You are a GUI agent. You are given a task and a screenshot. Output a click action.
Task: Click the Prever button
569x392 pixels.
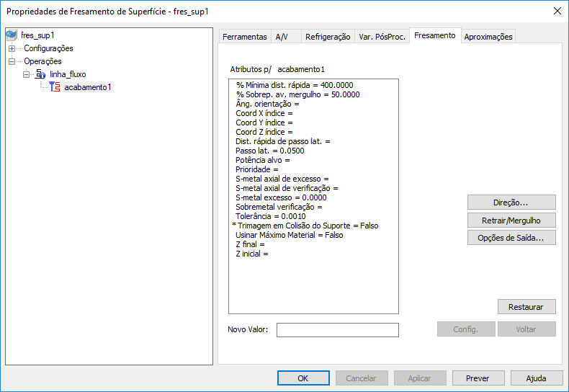point(478,378)
